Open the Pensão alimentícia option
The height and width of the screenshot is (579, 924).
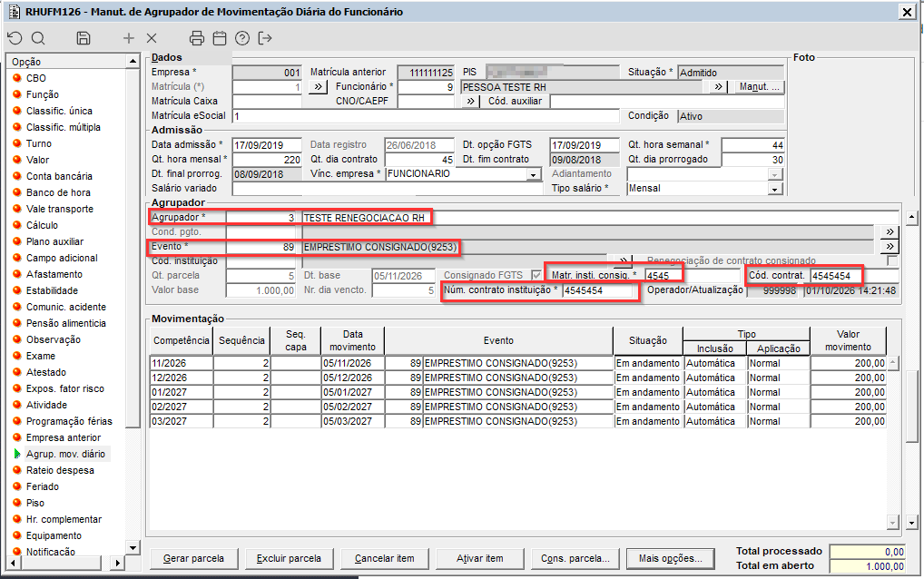[66, 323]
